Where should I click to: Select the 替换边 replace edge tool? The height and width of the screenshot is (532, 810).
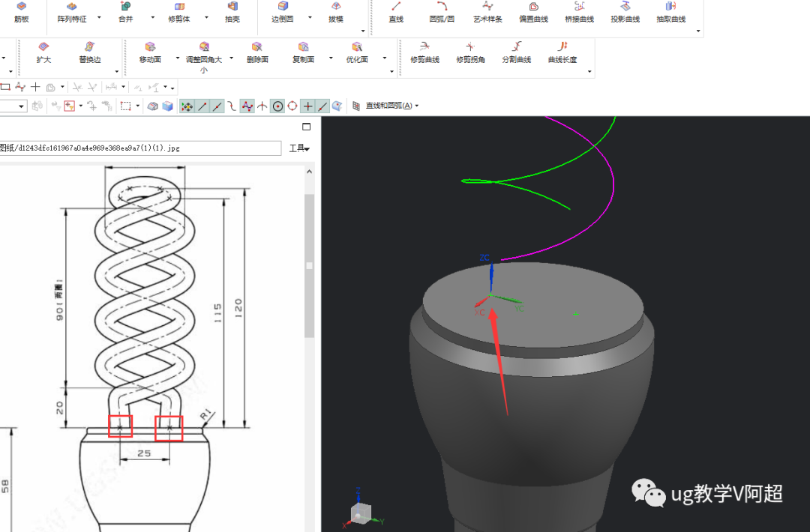point(90,53)
